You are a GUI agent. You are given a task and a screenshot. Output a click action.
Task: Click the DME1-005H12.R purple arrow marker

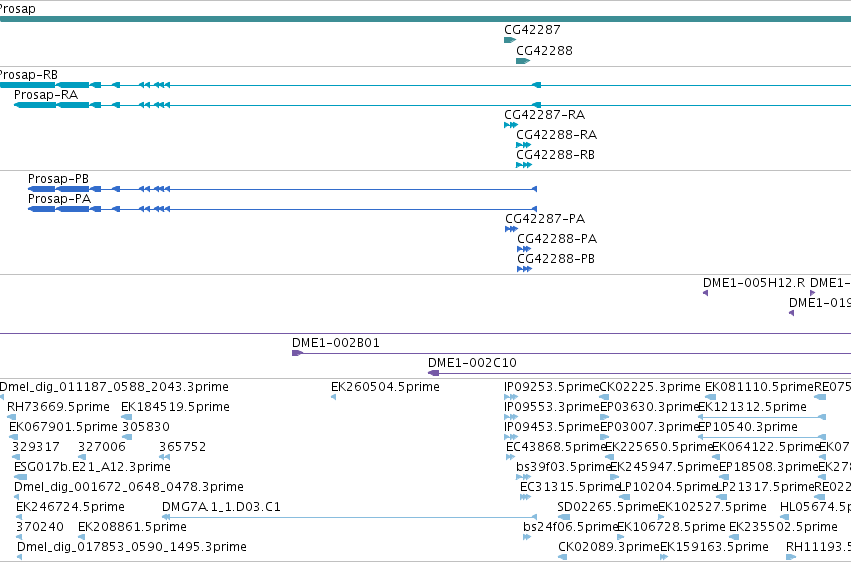click(x=706, y=293)
